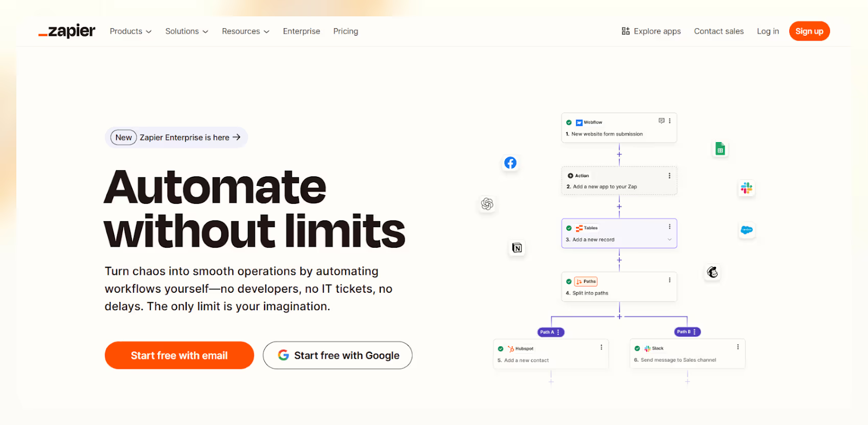Select the Path A label
The image size is (868, 425).
551,332
